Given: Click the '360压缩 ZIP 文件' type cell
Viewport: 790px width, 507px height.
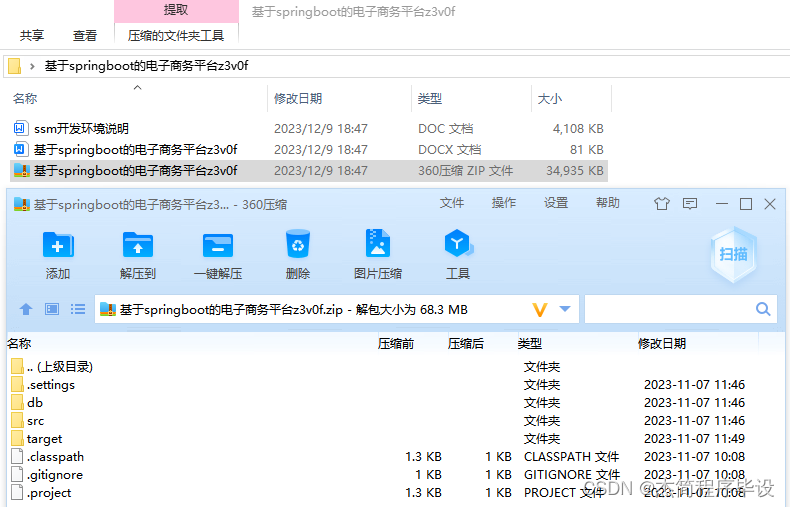Looking at the screenshot, I should click(466, 171).
